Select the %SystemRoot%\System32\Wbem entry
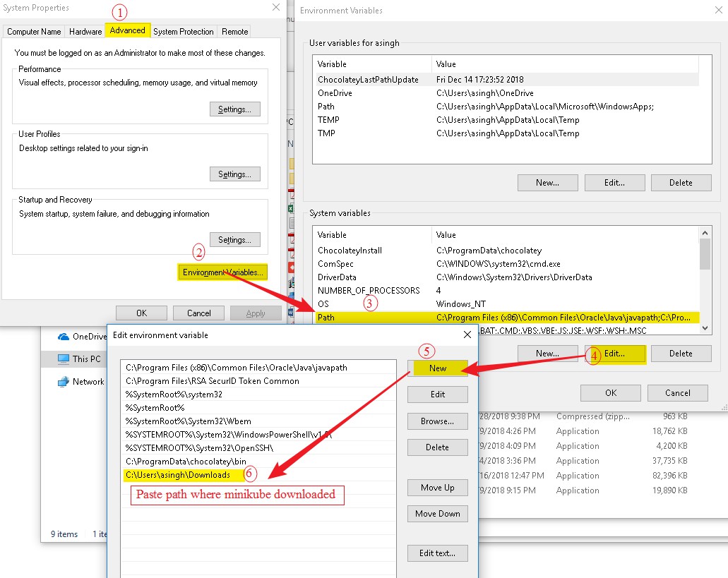 tap(258, 421)
